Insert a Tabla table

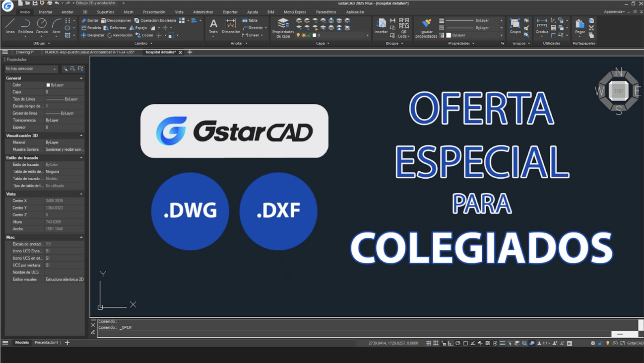[x=250, y=20]
